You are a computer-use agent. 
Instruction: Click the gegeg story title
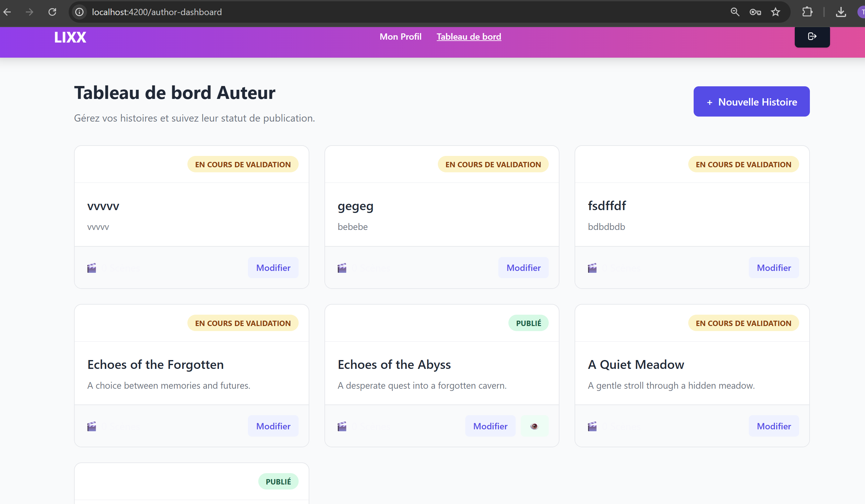[x=355, y=206]
